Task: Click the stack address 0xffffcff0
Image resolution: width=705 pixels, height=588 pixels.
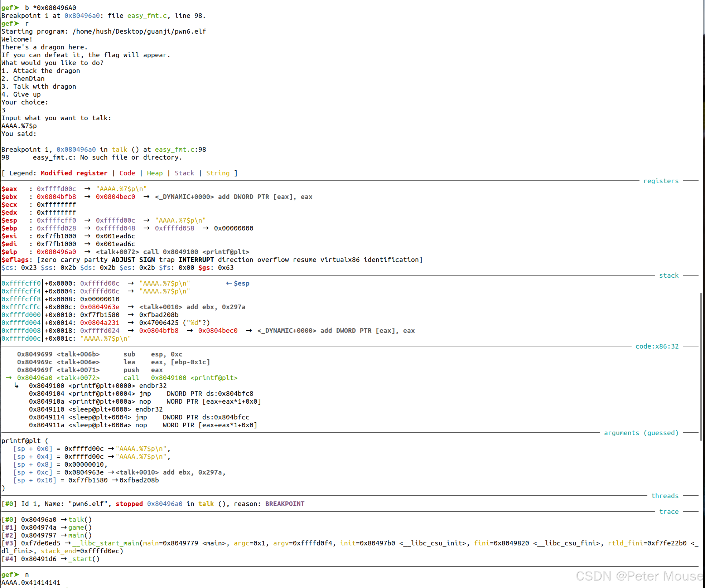Action: pos(21,283)
